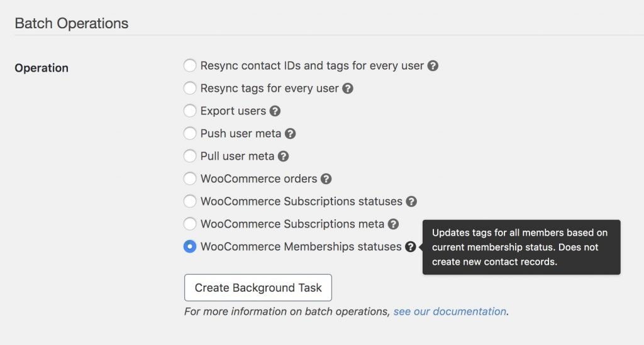Click the Operation field label

pyautogui.click(x=42, y=68)
